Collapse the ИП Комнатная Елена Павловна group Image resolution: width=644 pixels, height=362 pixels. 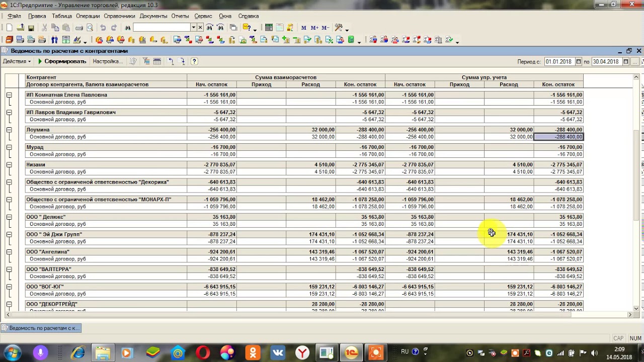tap(9, 95)
